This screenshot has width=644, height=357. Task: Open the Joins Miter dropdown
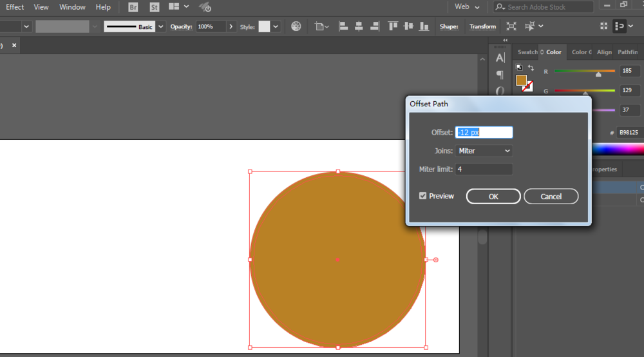(x=484, y=151)
